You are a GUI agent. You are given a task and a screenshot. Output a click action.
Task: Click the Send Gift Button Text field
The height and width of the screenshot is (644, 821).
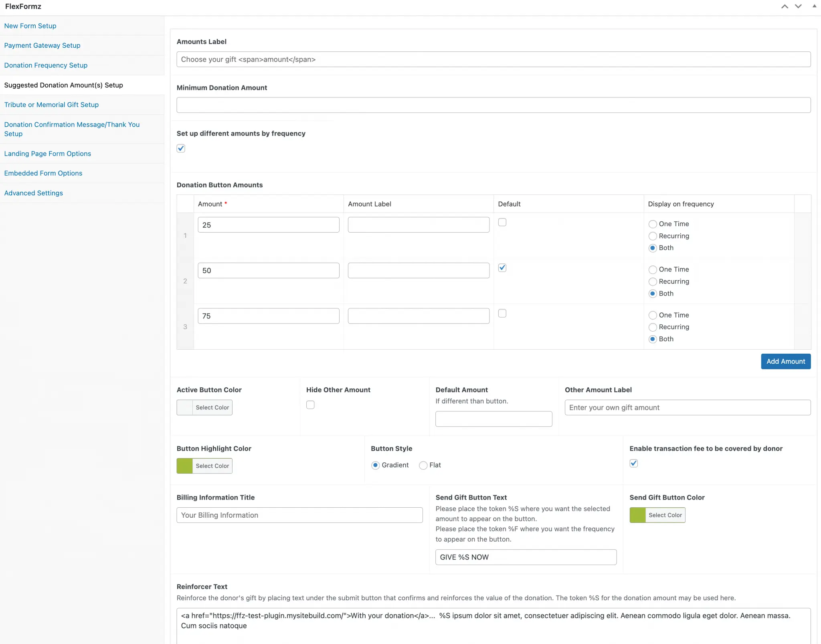pyautogui.click(x=526, y=557)
